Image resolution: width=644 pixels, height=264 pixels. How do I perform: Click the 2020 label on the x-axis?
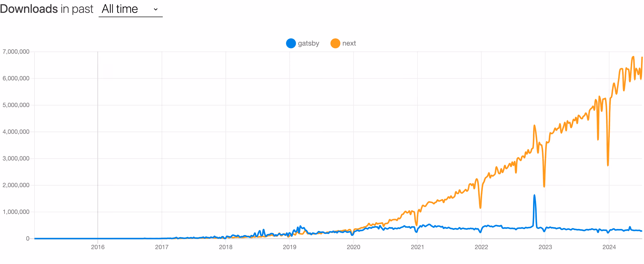(353, 248)
